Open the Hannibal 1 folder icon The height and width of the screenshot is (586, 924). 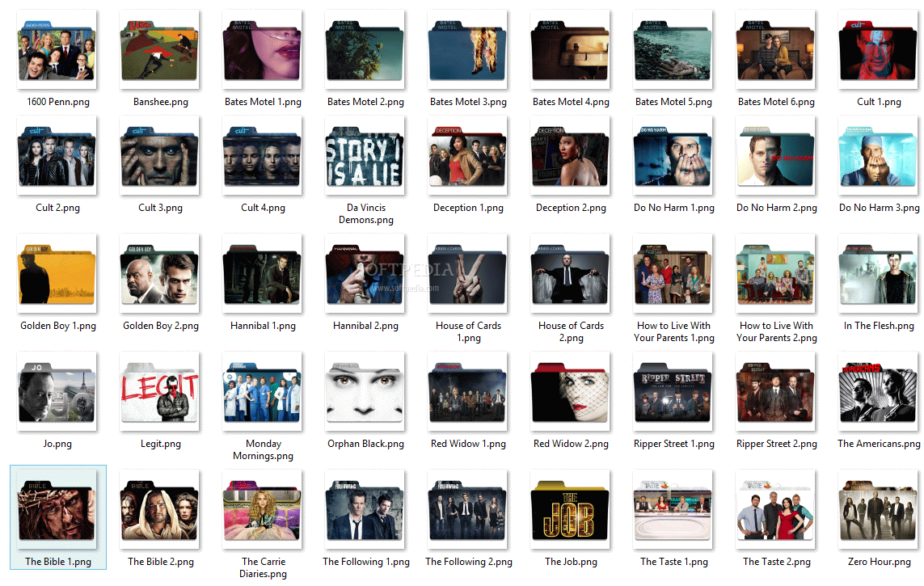click(x=262, y=273)
